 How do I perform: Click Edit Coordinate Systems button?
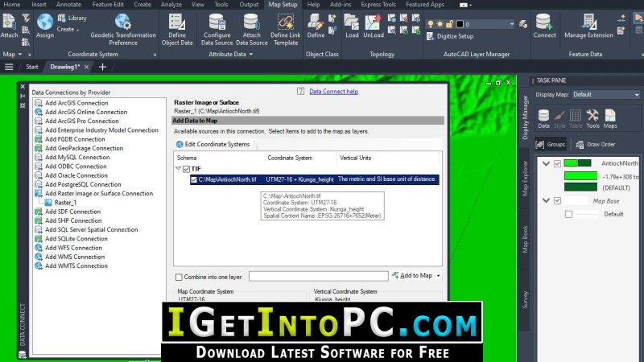click(213, 144)
